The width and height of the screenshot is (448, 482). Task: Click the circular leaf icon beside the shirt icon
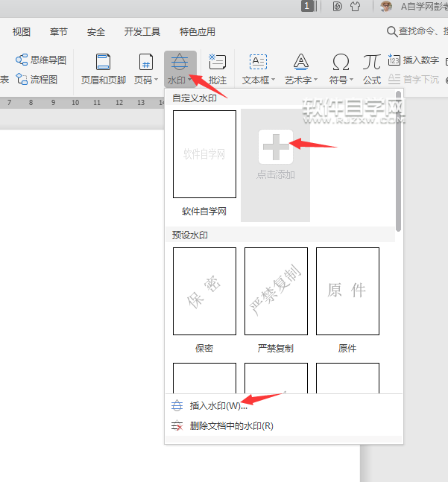[x=338, y=7]
